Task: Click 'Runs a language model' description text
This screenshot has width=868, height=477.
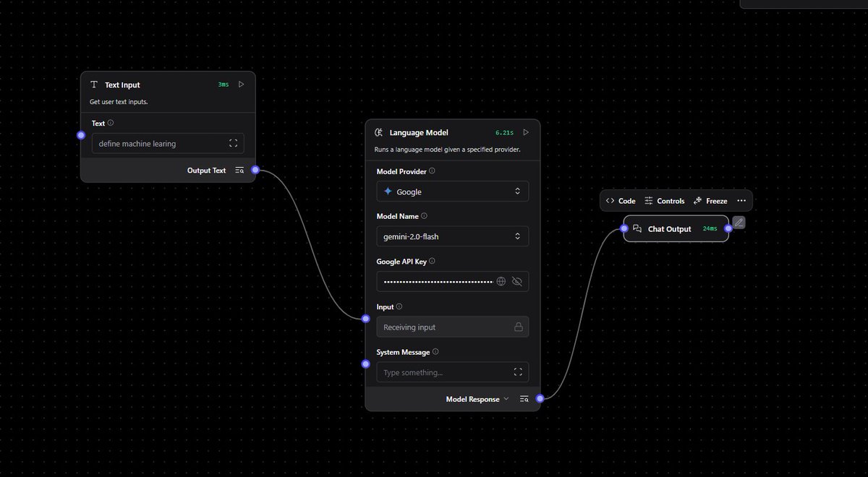Action: pos(448,150)
